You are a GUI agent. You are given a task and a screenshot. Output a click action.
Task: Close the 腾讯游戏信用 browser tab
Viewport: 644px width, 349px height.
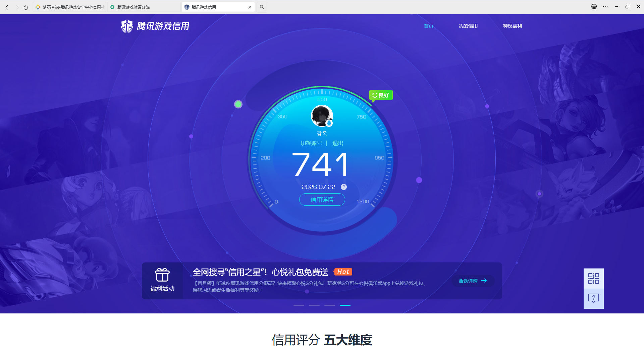click(250, 7)
